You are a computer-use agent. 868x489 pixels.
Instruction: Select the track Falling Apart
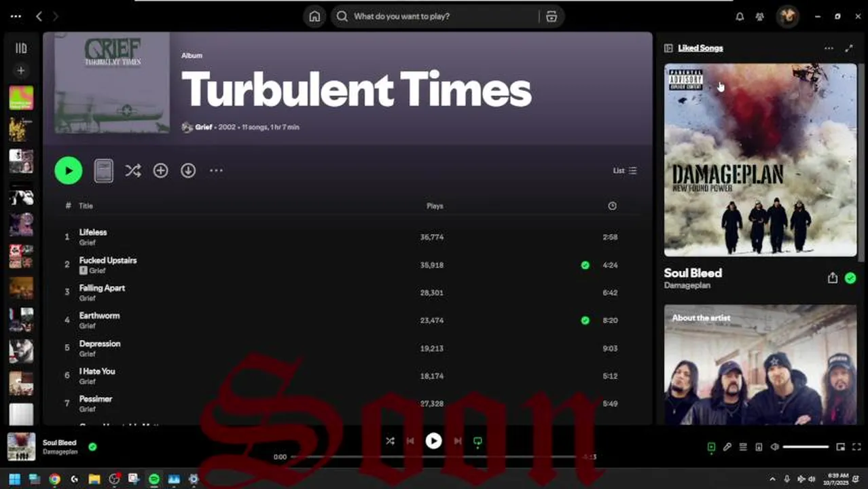[102, 288]
